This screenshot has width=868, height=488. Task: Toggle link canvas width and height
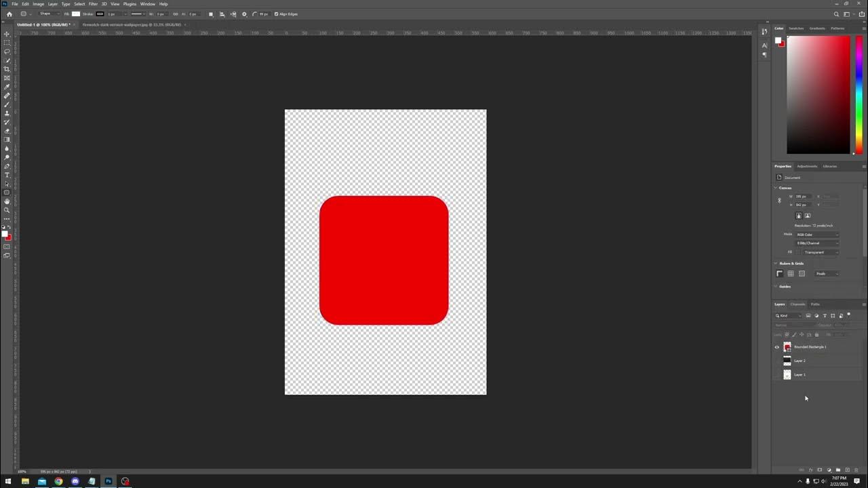[779, 201]
